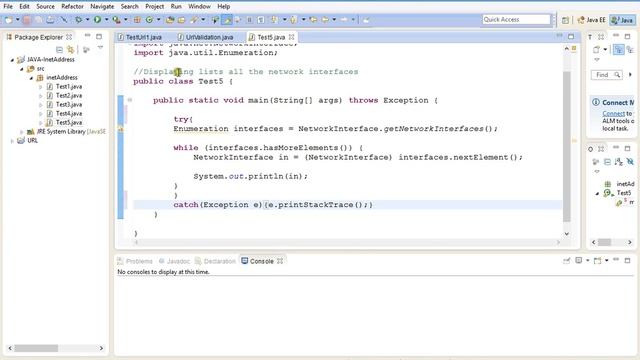Click the Search flashlight toolbar icon
Viewport: 640px width, 360px height.
[193, 20]
